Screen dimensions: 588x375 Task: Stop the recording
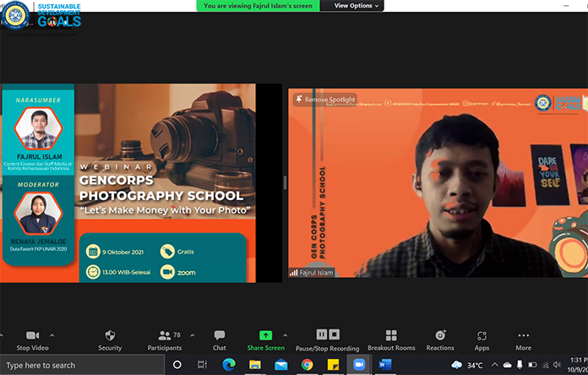[x=334, y=334]
